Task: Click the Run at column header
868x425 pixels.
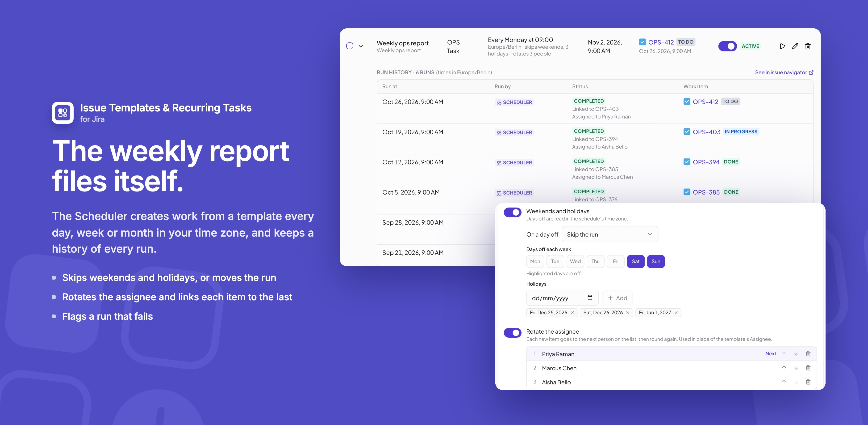Action: click(x=389, y=86)
